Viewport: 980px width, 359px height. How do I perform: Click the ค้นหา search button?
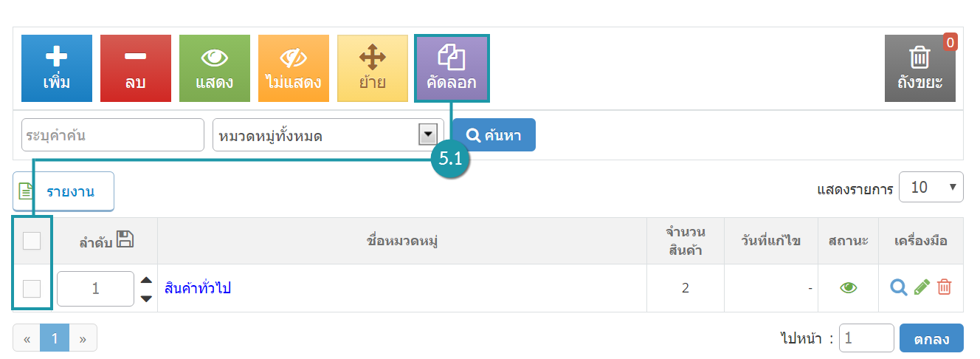pyautogui.click(x=494, y=134)
